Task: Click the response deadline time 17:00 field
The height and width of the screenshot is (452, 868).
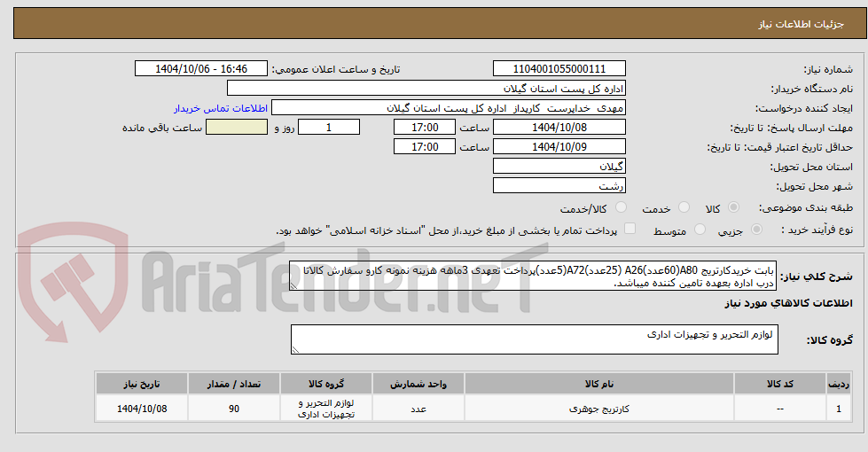Action: tap(425, 128)
